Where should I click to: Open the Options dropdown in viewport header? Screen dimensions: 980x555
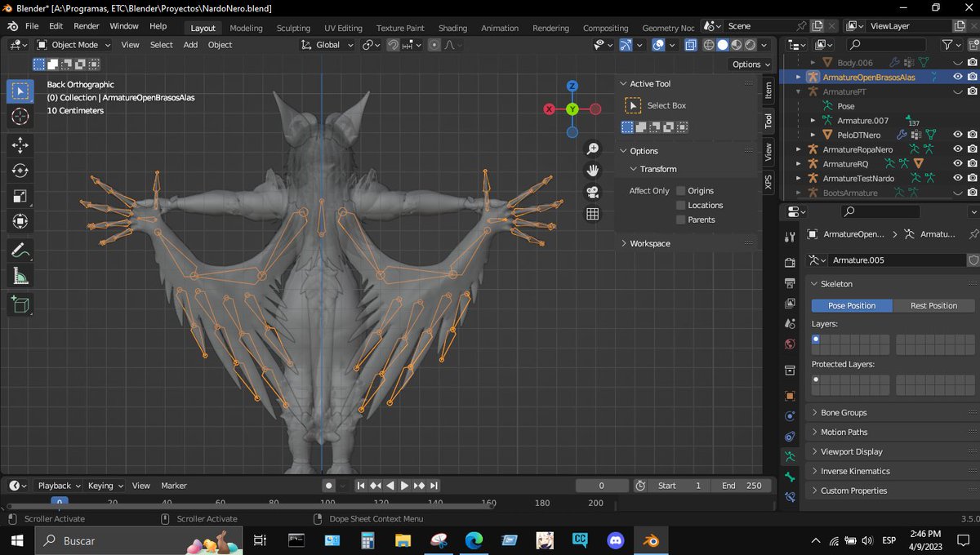[x=750, y=64]
